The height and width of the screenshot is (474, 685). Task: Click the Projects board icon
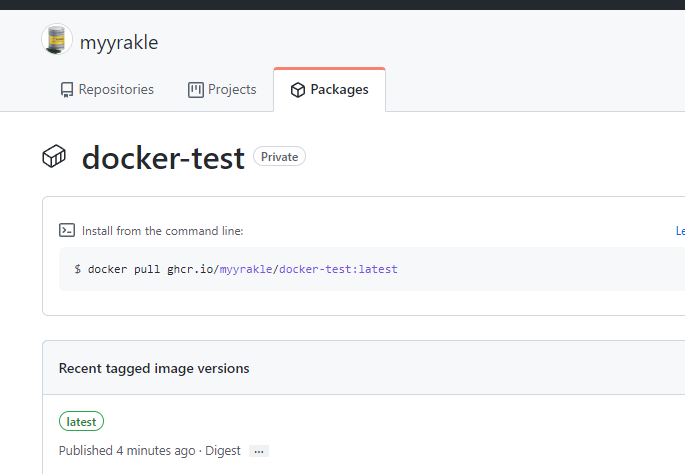click(x=196, y=90)
